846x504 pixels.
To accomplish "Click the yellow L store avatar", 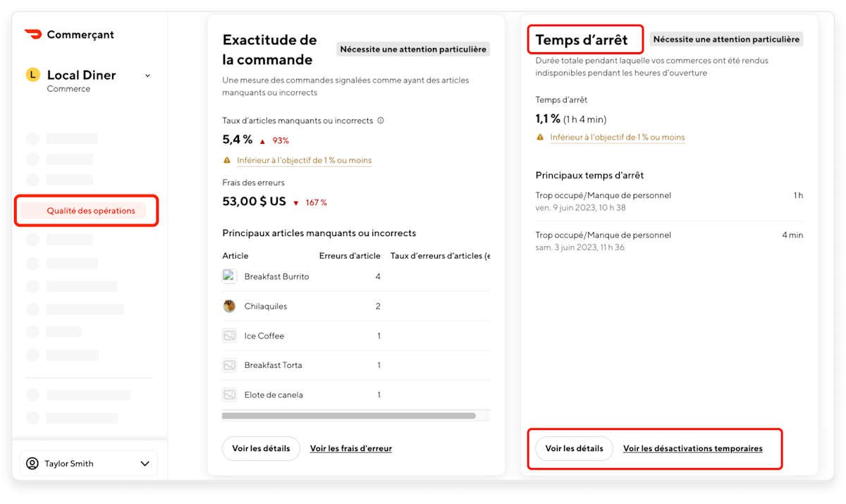I will [x=32, y=75].
